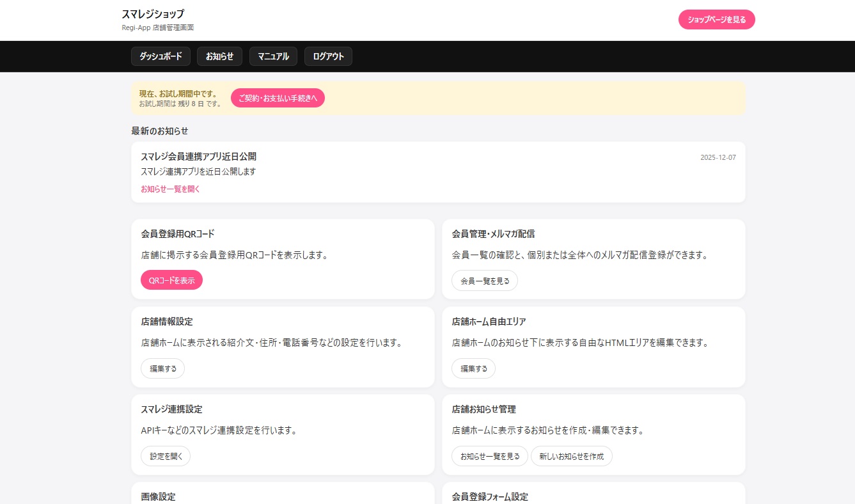Click the スマレジショップ header title
This screenshot has width=855, height=504.
pos(153,14)
